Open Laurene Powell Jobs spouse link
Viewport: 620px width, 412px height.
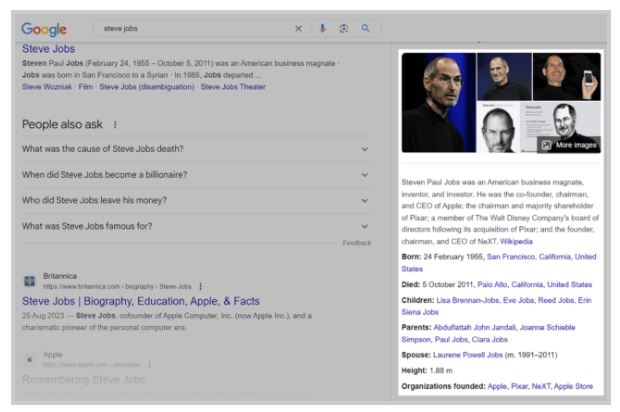468,355
